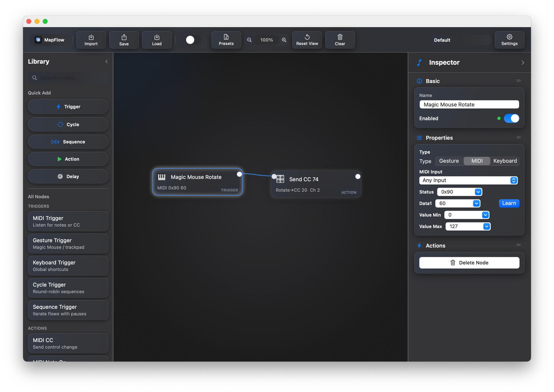Click the Presets document icon
Image resolution: width=554 pixels, height=392 pixels.
(226, 37)
